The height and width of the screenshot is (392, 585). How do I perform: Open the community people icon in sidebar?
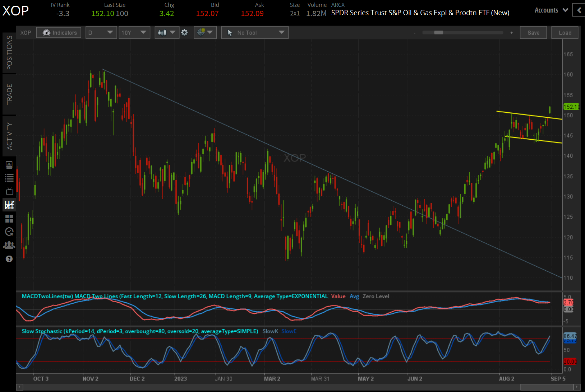(x=9, y=245)
